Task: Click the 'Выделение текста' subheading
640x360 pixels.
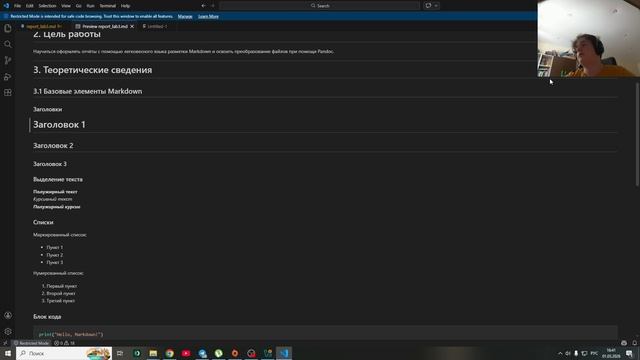Action: (58, 179)
